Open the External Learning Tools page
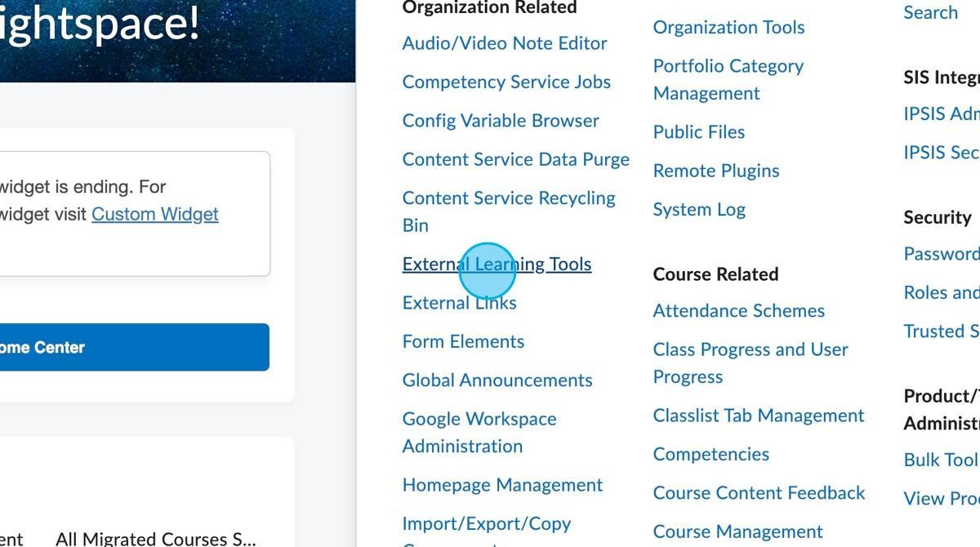980x547 pixels. (x=497, y=264)
